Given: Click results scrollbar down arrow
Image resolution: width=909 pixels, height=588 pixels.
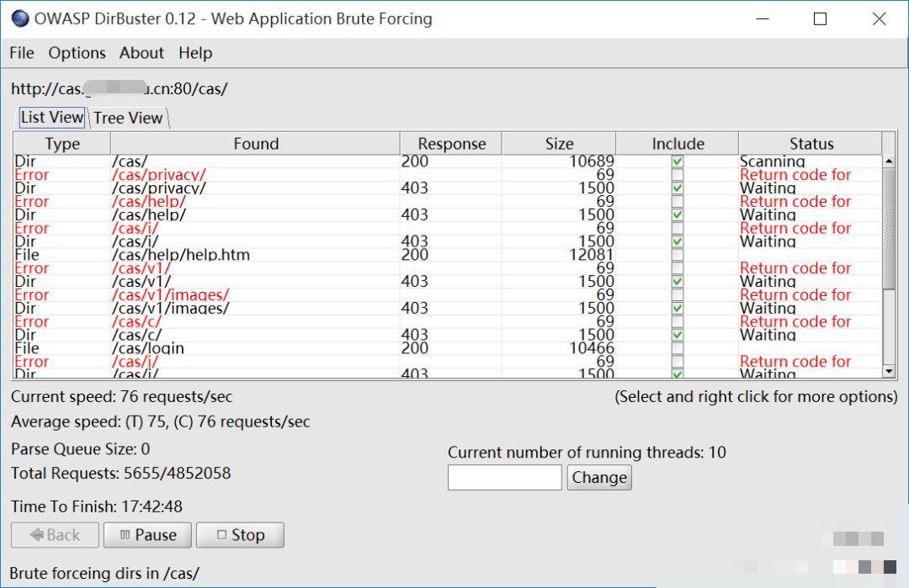Looking at the screenshot, I should pyautogui.click(x=889, y=371).
